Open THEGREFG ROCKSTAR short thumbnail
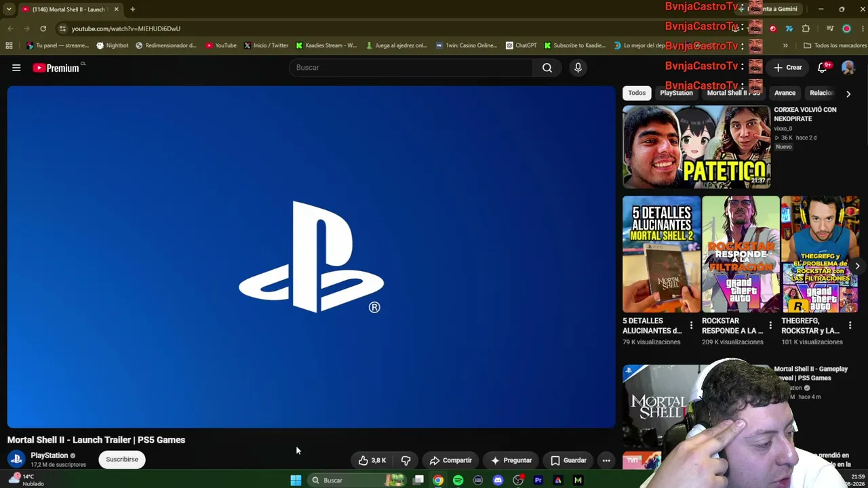 pyautogui.click(x=820, y=254)
